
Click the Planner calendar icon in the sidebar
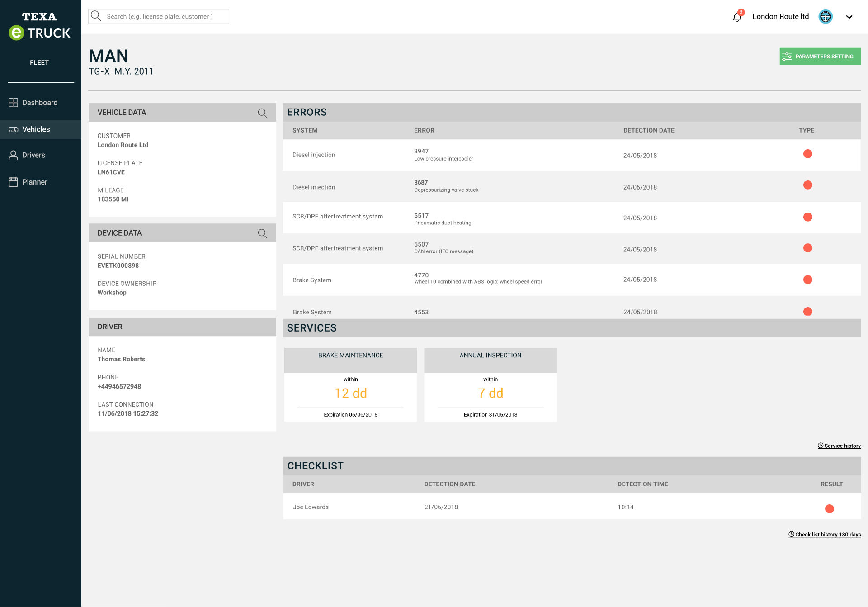coord(14,182)
